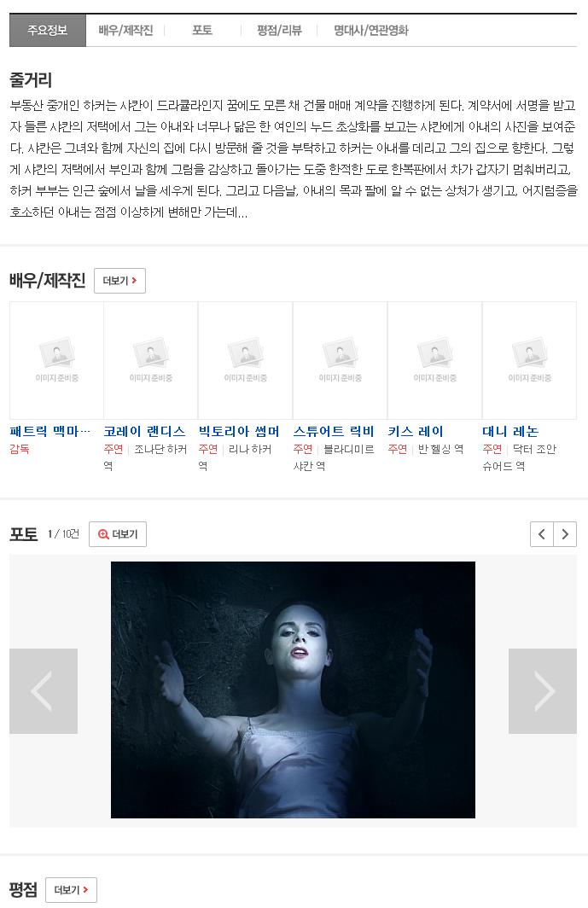Image resolution: width=588 pixels, height=908 pixels.
Task: Open the 명대사/연관영화 tab
Action: (370, 30)
